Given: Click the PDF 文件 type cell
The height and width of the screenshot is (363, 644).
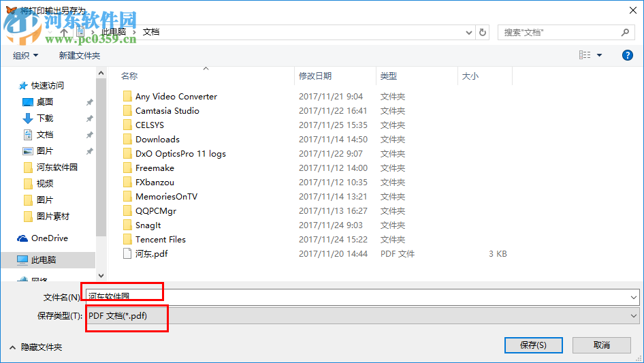Looking at the screenshot, I should (397, 253).
